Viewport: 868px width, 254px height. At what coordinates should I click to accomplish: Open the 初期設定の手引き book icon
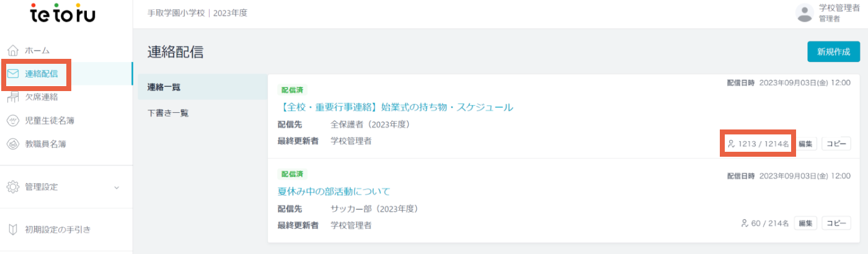pyautogui.click(x=13, y=230)
